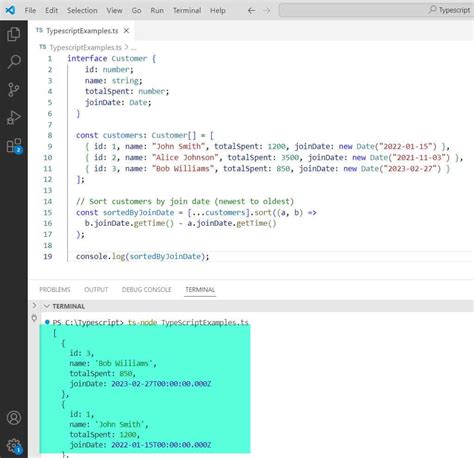Open the File menu
The image size is (474, 458).
tap(30, 11)
